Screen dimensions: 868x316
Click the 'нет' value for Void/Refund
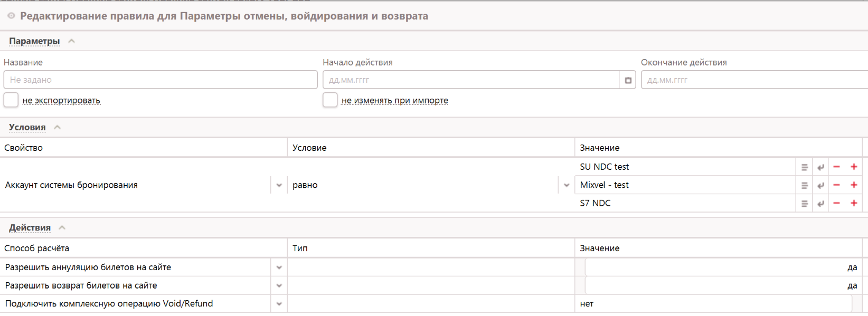click(x=713, y=304)
